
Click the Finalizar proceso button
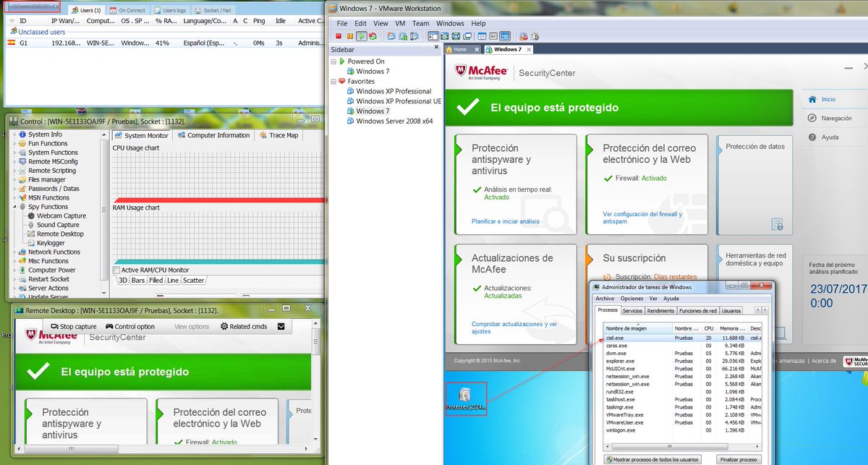739,459
